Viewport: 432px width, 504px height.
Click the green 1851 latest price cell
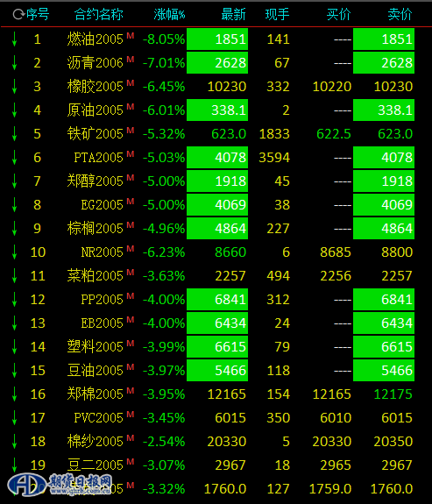click(x=217, y=39)
